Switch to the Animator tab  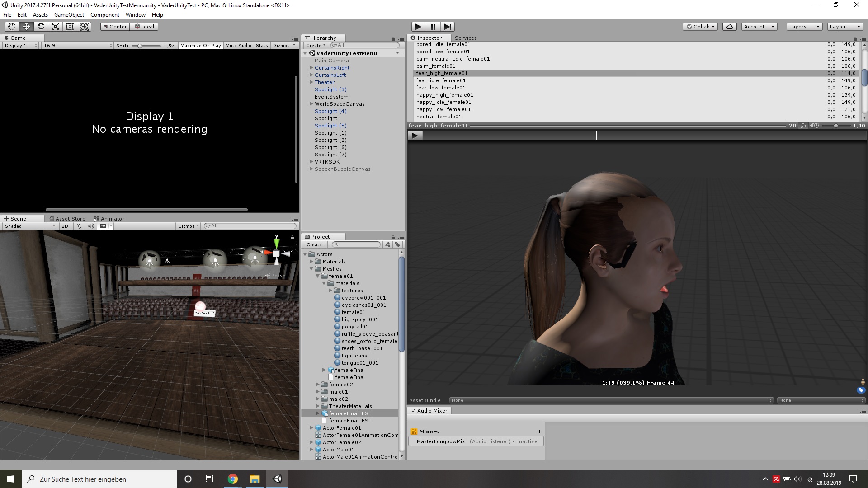(109, 219)
